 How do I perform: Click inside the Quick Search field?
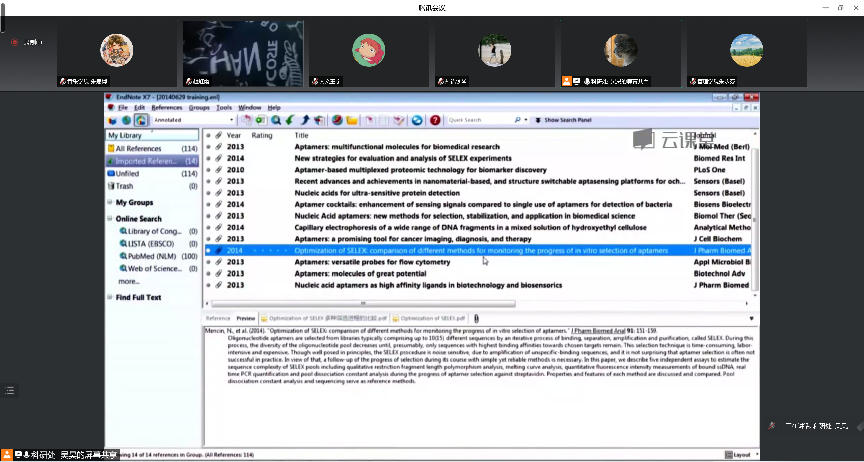pyautogui.click(x=479, y=120)
